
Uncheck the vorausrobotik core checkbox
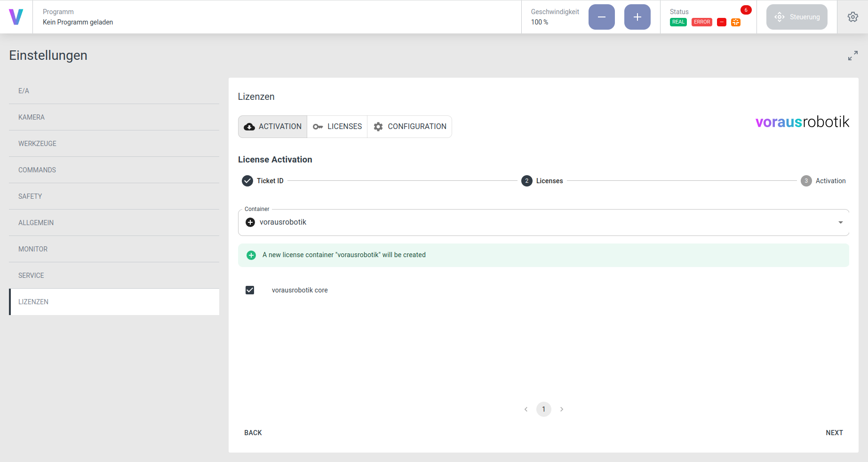[x=250, y=290]
